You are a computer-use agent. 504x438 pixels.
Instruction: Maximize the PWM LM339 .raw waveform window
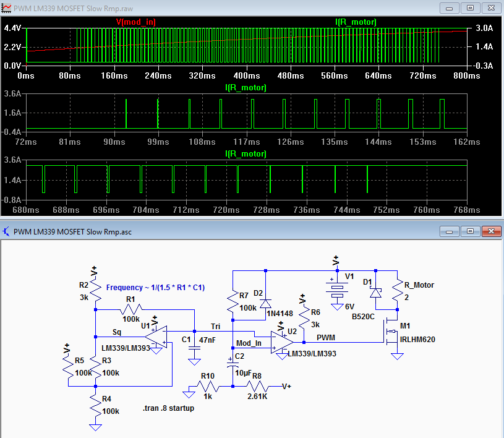(470, 8)
